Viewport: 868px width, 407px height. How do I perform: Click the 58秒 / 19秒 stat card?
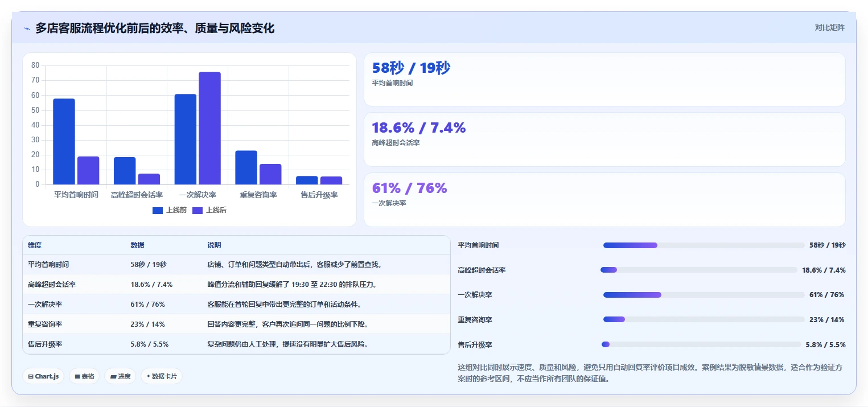coord(604,80)
